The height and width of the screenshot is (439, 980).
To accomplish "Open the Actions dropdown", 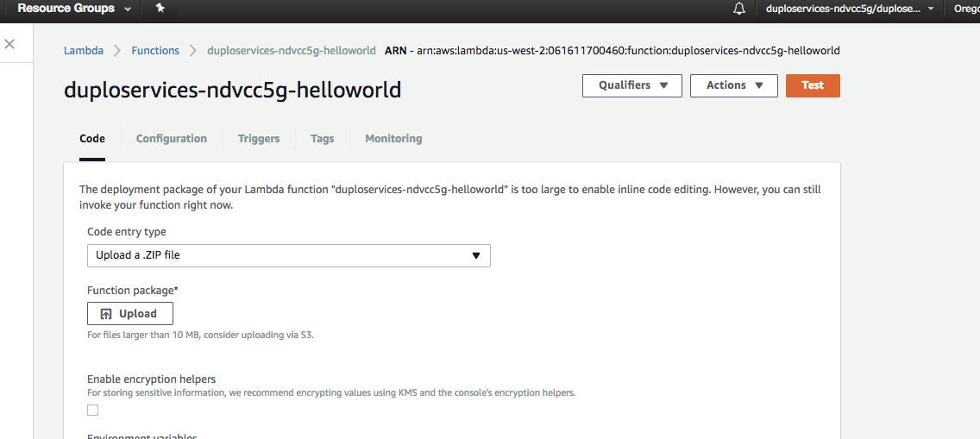I will (x=734, y=85).
